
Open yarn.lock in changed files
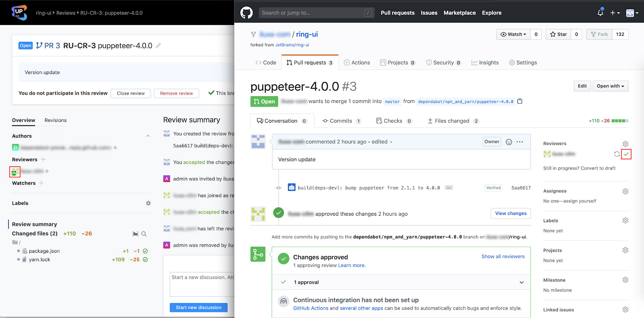(39, 260)
